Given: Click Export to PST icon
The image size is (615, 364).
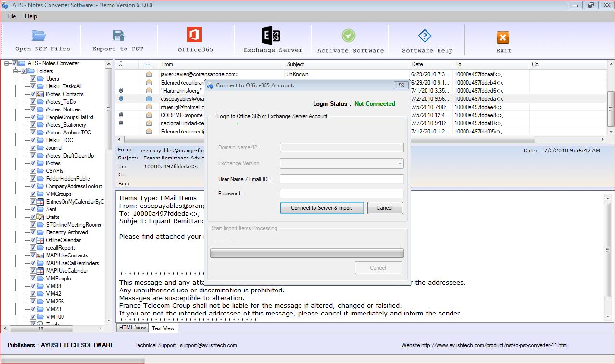Looking at the screenshot, I should pyautogui.click(x=118, y=36).
